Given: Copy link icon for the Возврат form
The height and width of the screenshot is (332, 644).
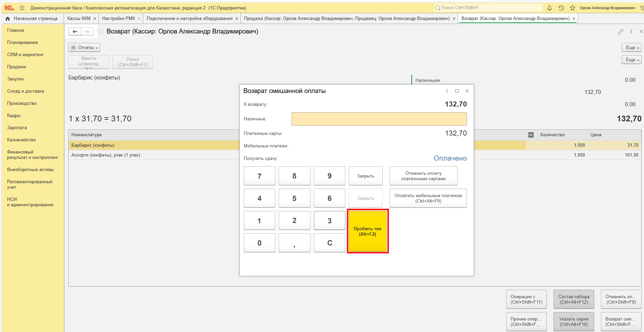Looking at the screenshot, I should pos(621,31).
